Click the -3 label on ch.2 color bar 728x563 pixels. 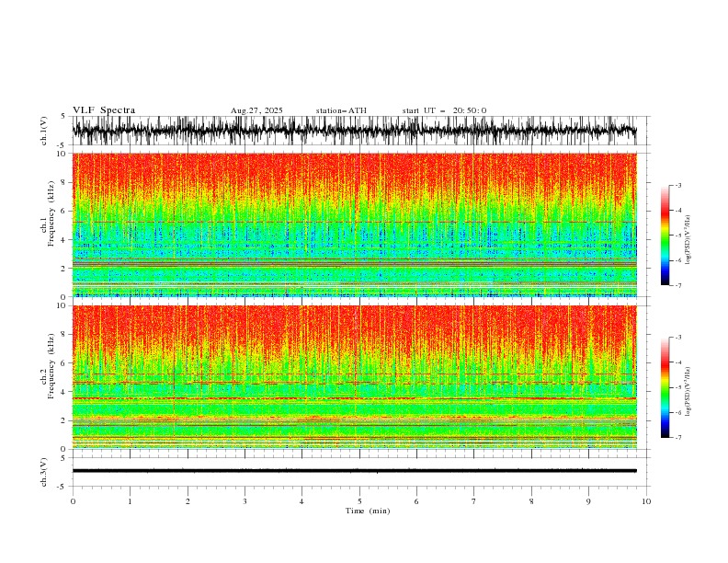[678, 338]
